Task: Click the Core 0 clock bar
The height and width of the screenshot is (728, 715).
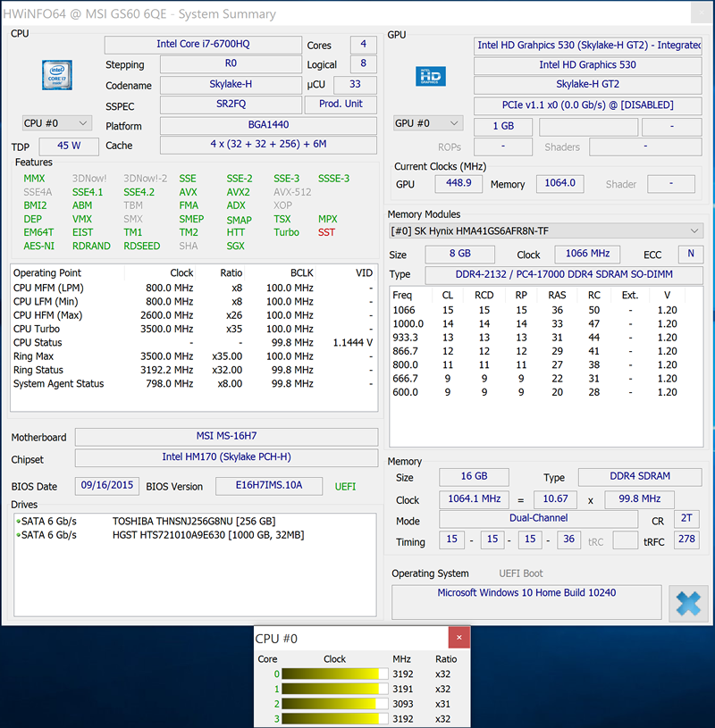Action: click(x=334, y=674)
